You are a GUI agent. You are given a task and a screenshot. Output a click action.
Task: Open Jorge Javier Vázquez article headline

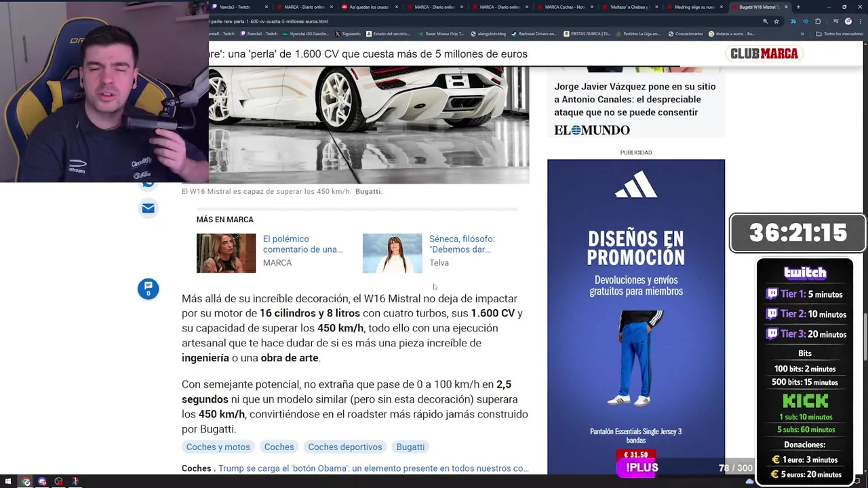(x=635, y=100)
